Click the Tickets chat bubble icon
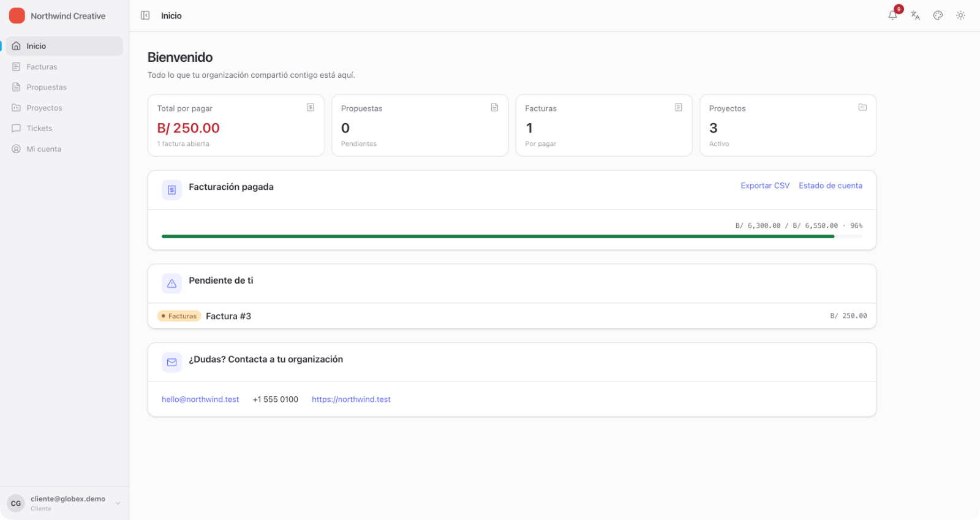This screenshot has width=980, height=520. pos(17,128)
